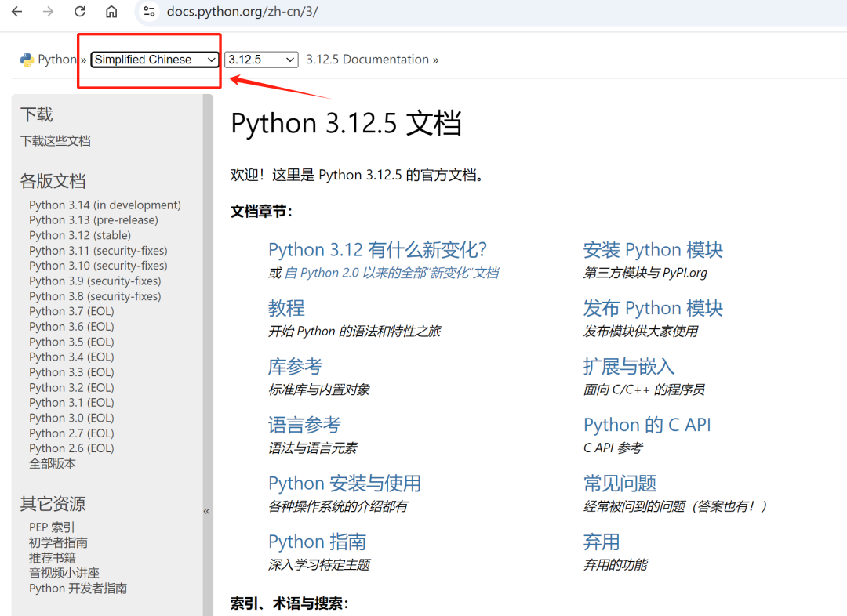
Task: Open Python 3.11 (security-fixes) docs
Action: [98, 251]
